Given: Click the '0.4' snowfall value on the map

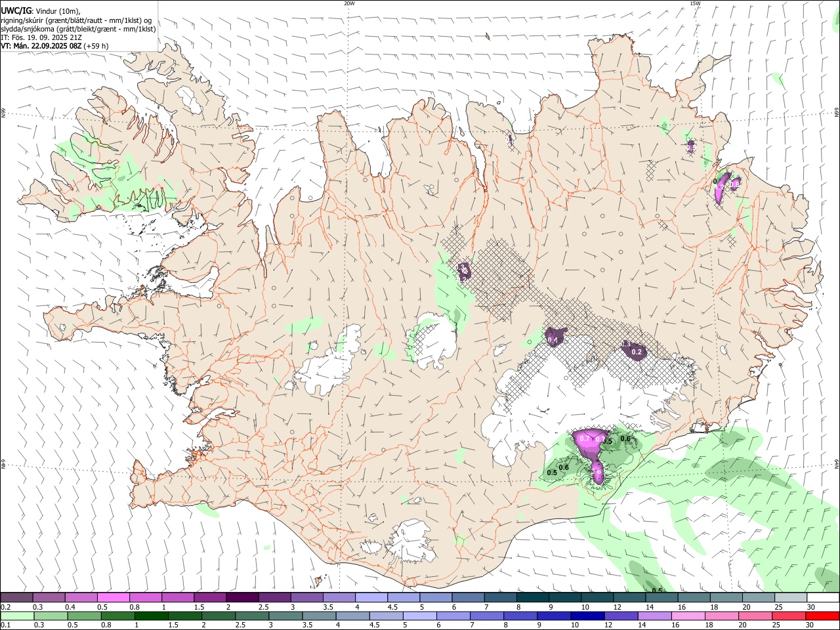Looking at the screenshot, I should pos(553,340).
